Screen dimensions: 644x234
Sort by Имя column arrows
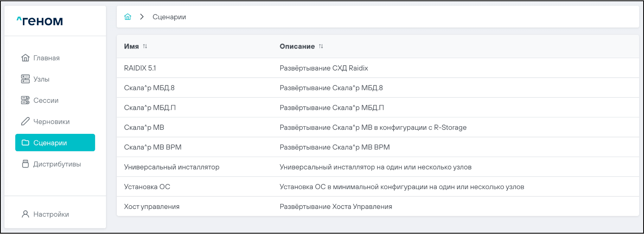145,46
